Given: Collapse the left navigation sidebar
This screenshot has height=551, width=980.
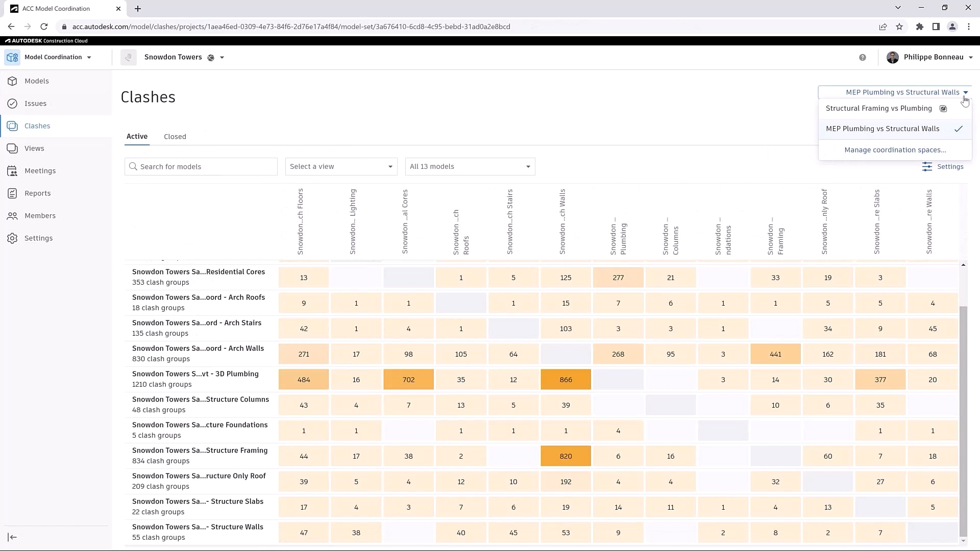Looking at the screenshot, I should [x=12, y=537].
